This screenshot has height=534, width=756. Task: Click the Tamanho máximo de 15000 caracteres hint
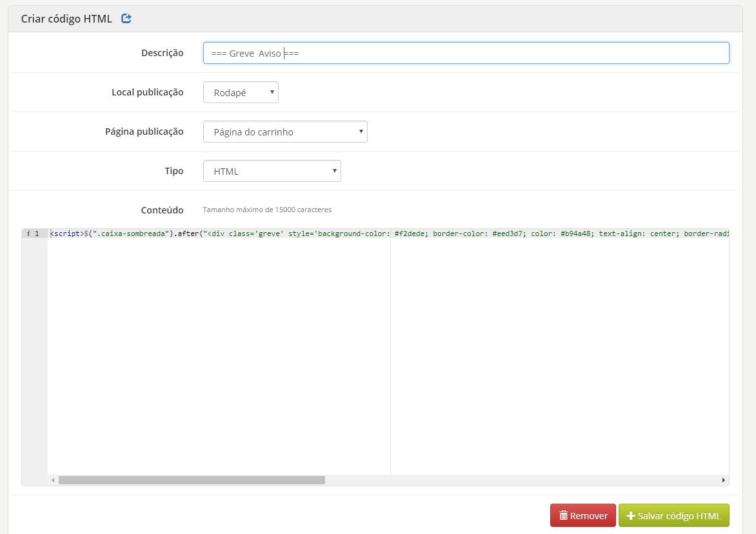(x=267, y=210)
